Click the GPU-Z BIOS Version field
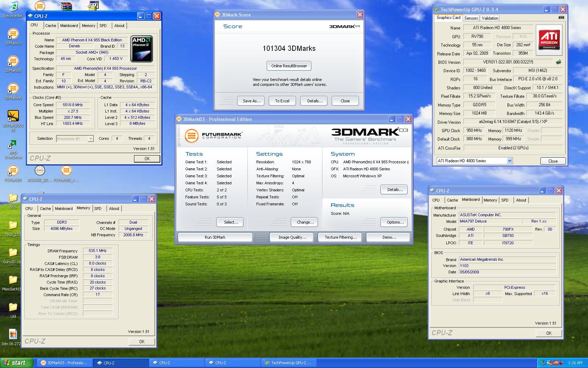 point(508,62)
